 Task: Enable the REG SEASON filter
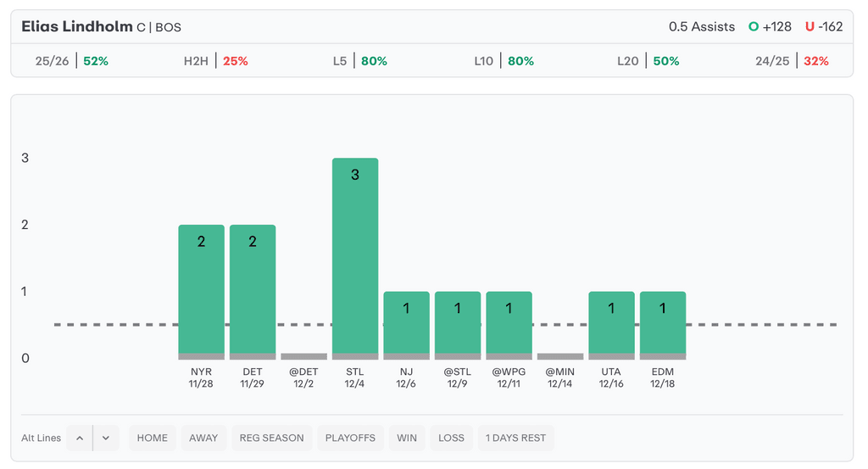(x=272, y=438)
